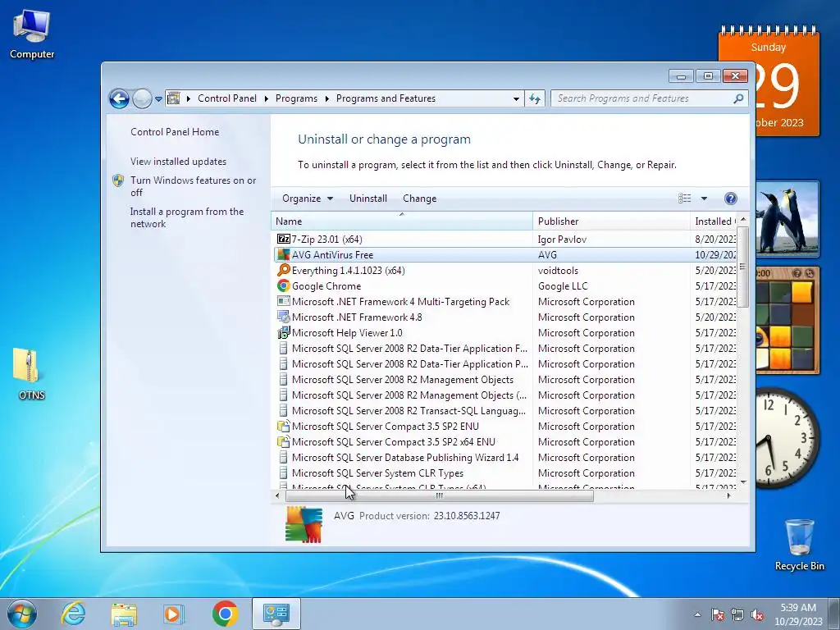Sort by the Publisher column header

611,221
